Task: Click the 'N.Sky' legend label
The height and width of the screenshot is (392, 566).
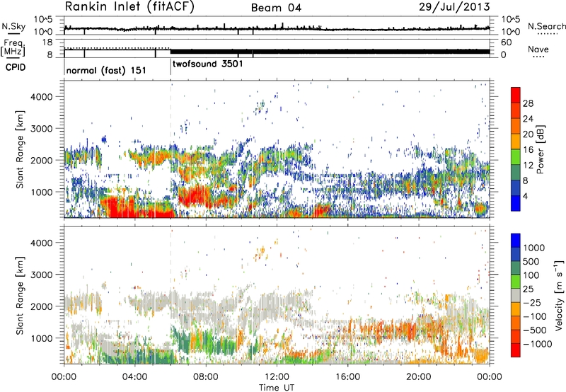Action: [x=13, y=26]
